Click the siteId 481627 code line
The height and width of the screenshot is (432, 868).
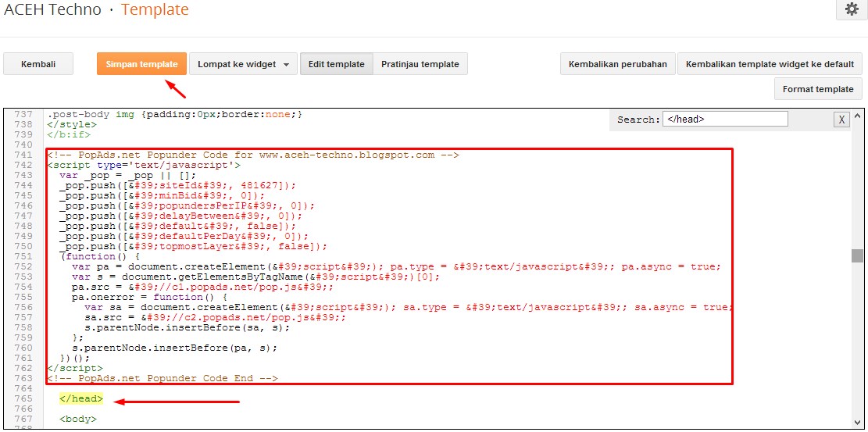pos(177,186)
